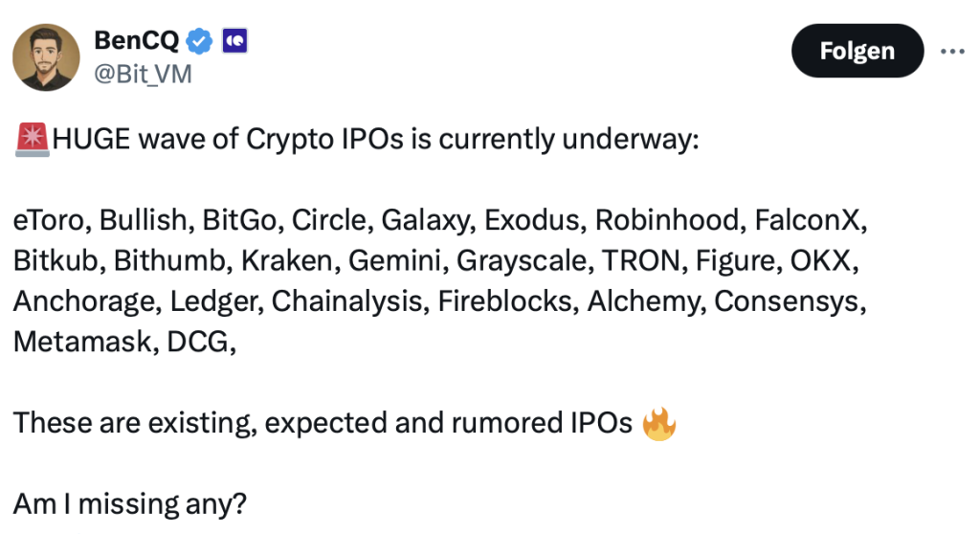This screenshot has width=980, height=534.
Task: Follow the account with the Folgen button
Action: pyautogui.click(x=857, y=51)
